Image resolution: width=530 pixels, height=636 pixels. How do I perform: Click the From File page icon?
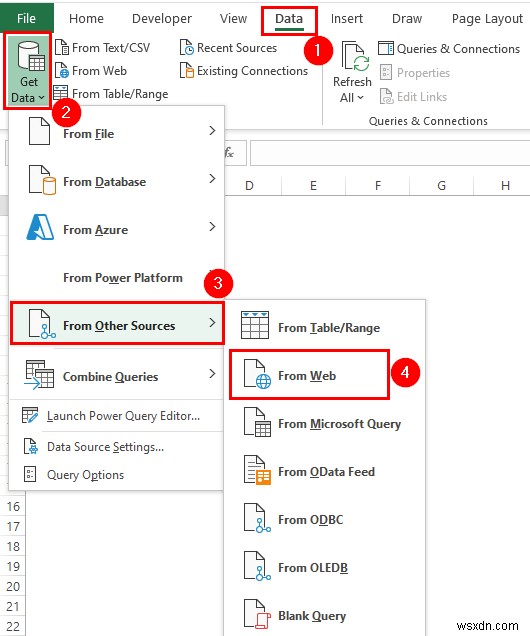pyautogui.click(x=39, y=131)
